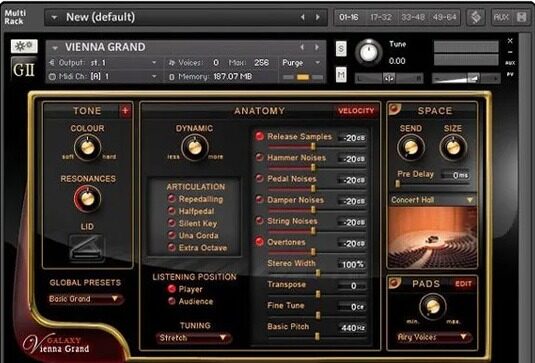Select previous Vienna Grand instrument arrow

[302, 47]
